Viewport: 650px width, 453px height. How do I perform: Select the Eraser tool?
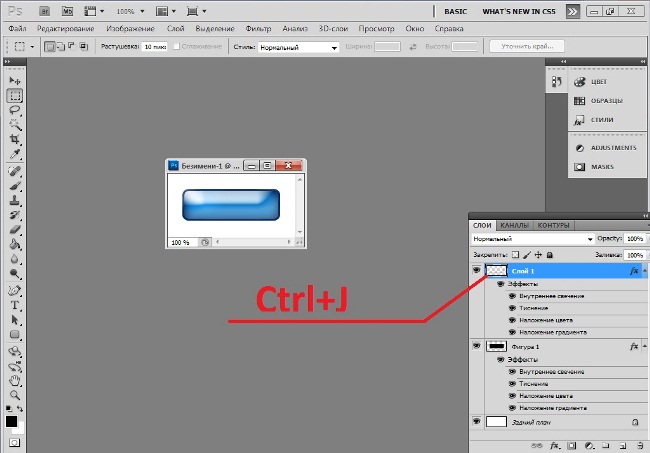[x=15, y=229]
